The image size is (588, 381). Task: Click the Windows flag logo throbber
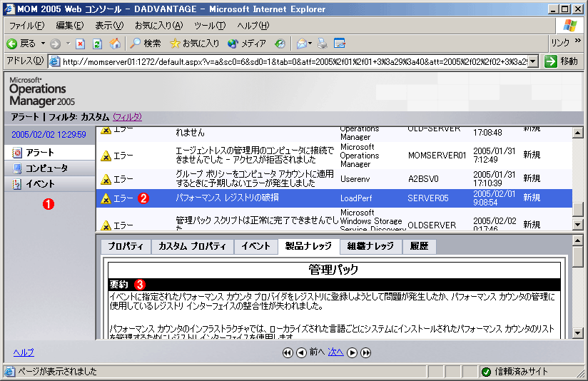tap(570, 26)
